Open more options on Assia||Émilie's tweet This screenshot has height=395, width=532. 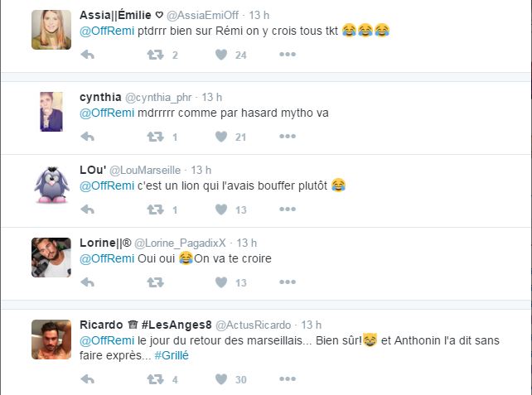click(x=288, y=55)
